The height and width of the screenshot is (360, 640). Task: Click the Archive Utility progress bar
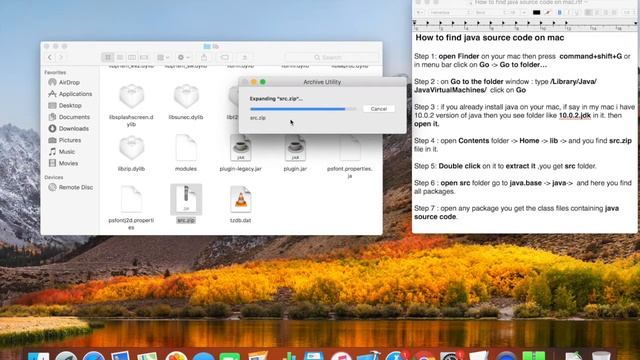303,109
